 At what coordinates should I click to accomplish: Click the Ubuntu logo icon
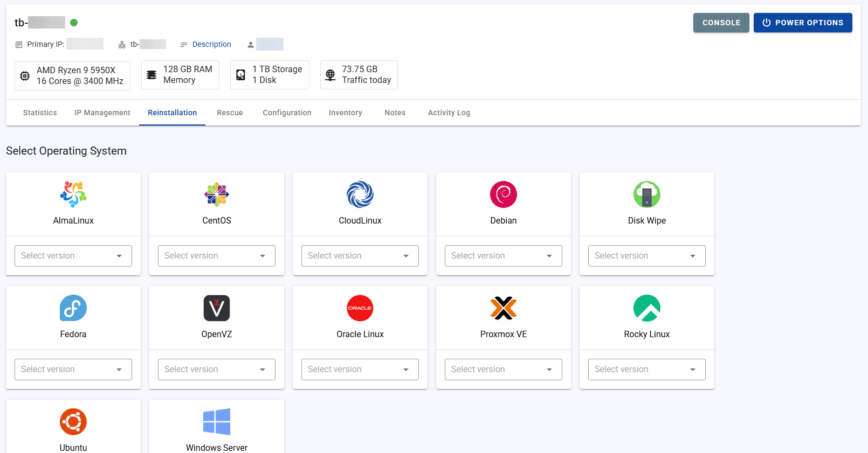[x=73, y=422]
